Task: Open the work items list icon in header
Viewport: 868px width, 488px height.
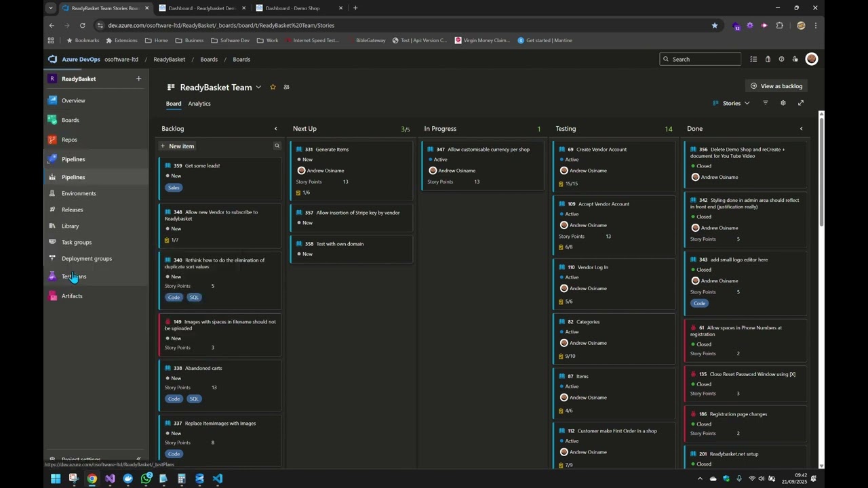Action: pos(753,59)
